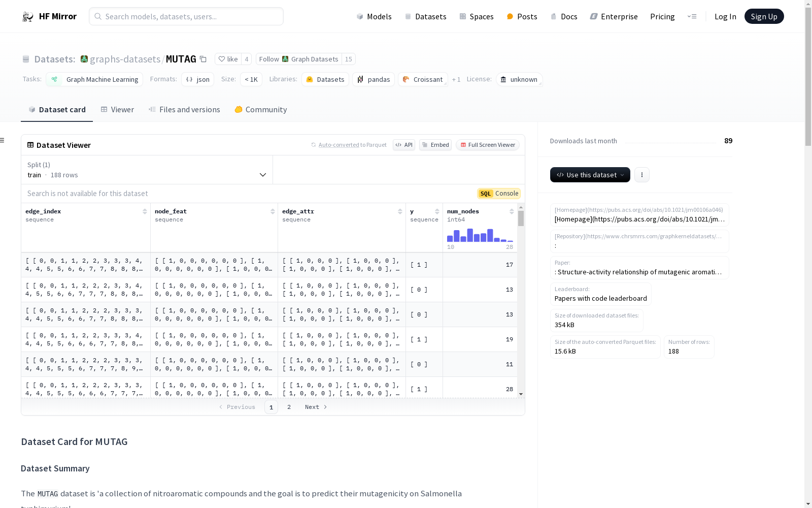Go to page 2 of dataset rows
Viewport: 812px width, 508px height.
[289, 407]
